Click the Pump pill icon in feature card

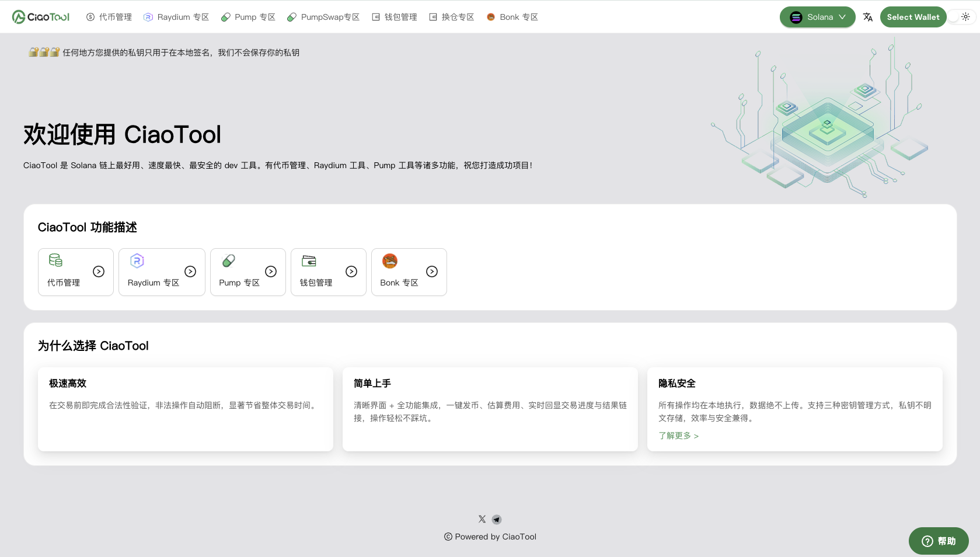click(x=229, y=260)
